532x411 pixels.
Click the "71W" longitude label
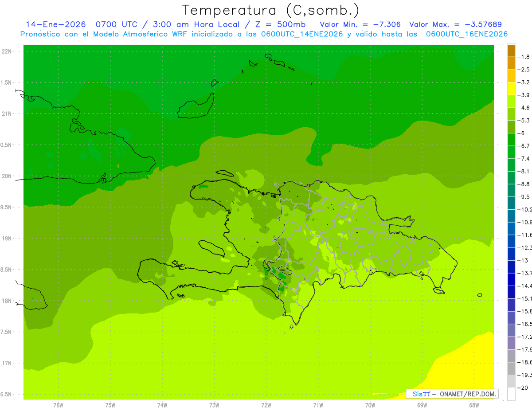pyautogui.click(x=318, y=405)
